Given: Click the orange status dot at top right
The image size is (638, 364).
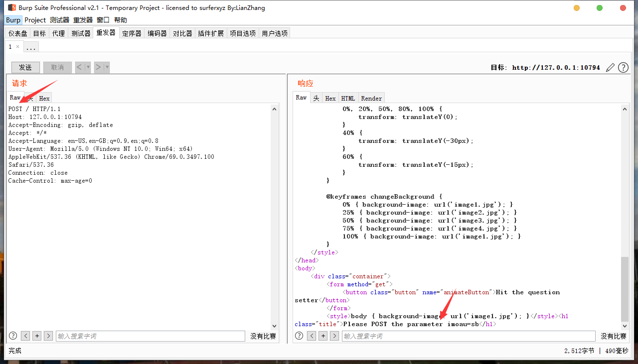Looking at the screenshot, I should point(577,8).
